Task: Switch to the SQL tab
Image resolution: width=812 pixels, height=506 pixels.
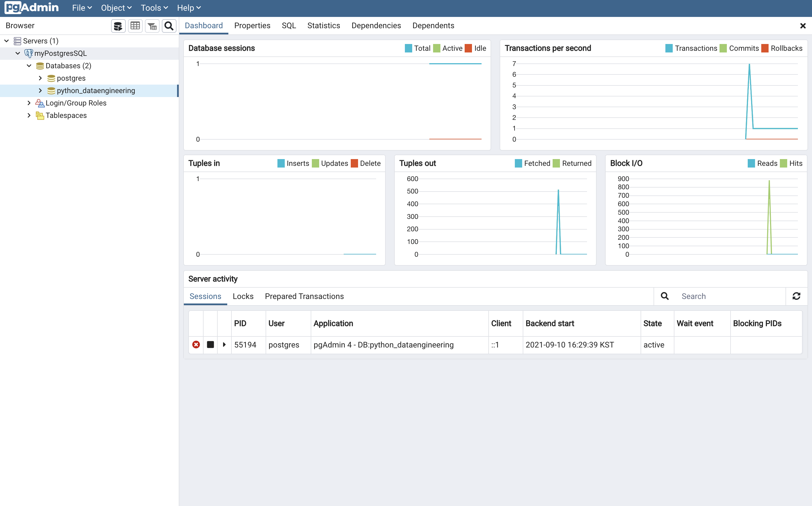Action: [289, 25]
